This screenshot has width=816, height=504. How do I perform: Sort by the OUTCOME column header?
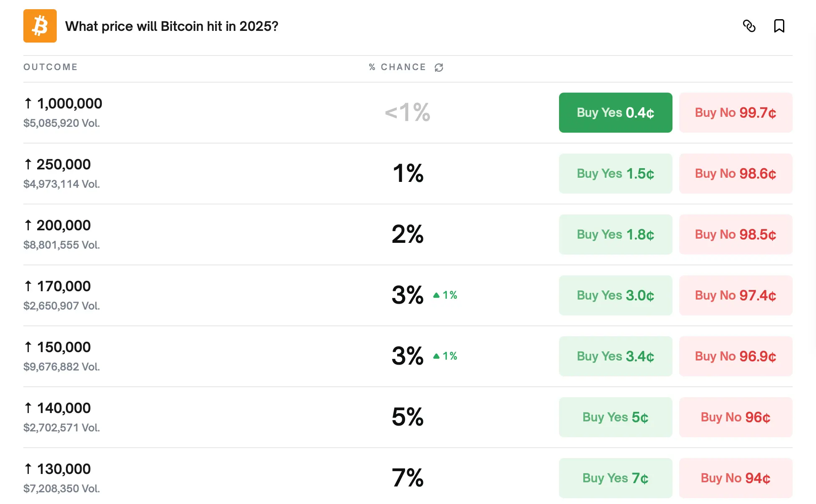click(x=50, y=67)
